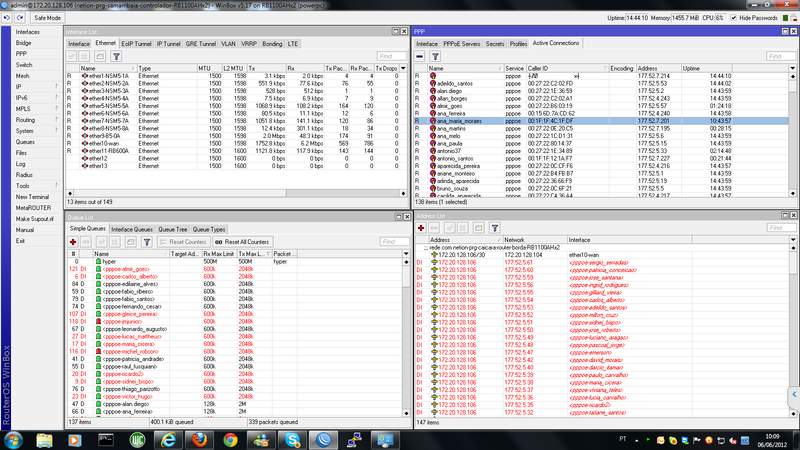Image resolution: width=800 pixels, height=450 pixels.
Task: Click the comment icon in Address List toolbar
Action: pyautogui.click(x=479, y=228)
